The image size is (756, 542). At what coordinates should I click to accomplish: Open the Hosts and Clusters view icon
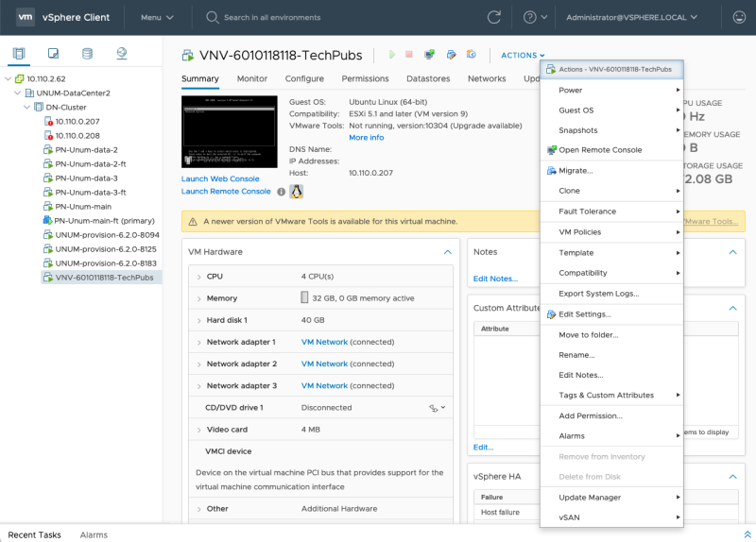click(x=19, y=54)
